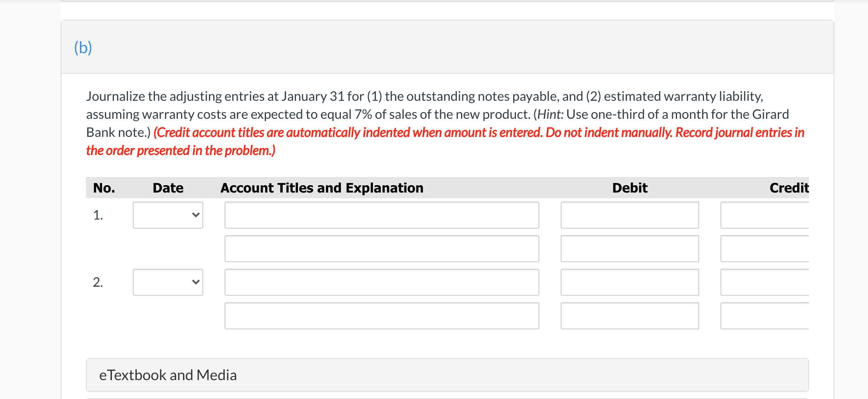Select the credit field on entry 2's second line
Image resolution: width=868 pixels, height=399 pixels.
tap(765, 316)
